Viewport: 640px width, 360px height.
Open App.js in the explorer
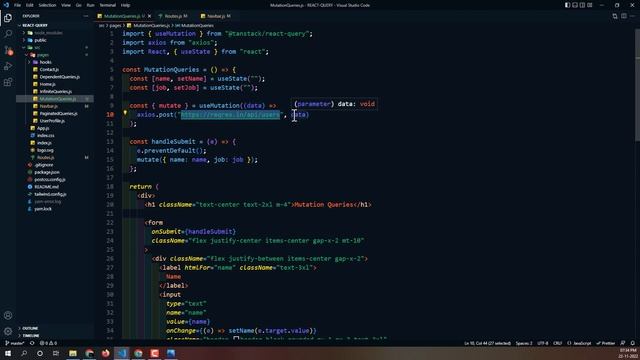[x=55, y=128]
